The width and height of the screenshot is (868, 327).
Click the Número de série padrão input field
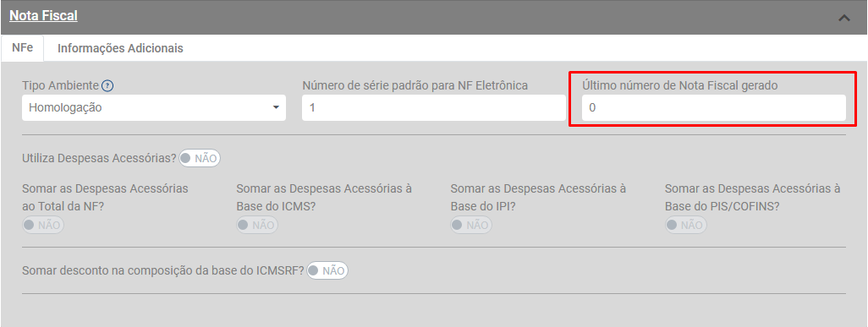click(433, 108)
